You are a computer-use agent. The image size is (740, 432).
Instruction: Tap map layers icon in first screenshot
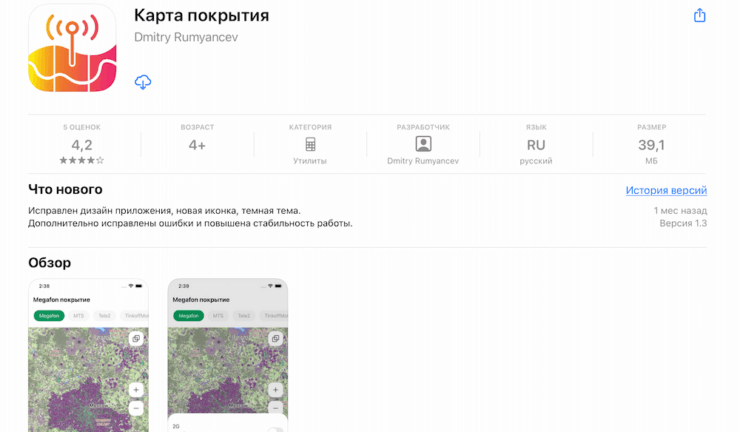pyautogui.click(x=136, y=339)
